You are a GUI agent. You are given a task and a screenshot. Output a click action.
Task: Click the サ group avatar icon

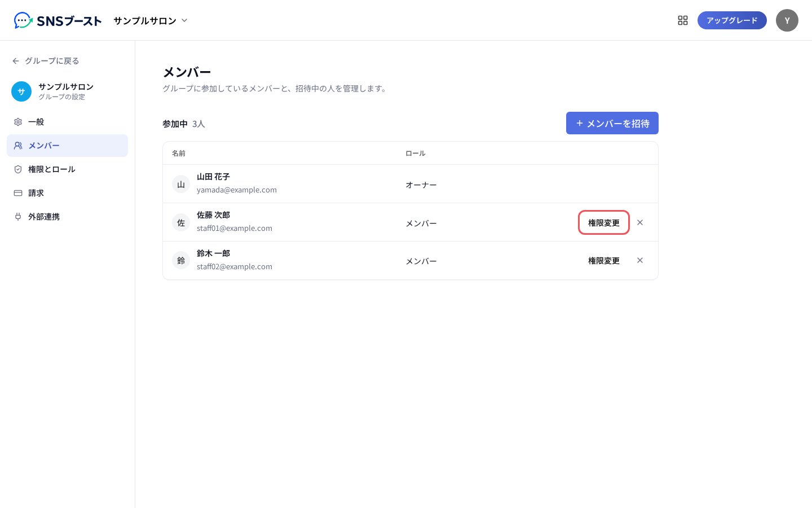pyautogui.click(x=21, y=91)
